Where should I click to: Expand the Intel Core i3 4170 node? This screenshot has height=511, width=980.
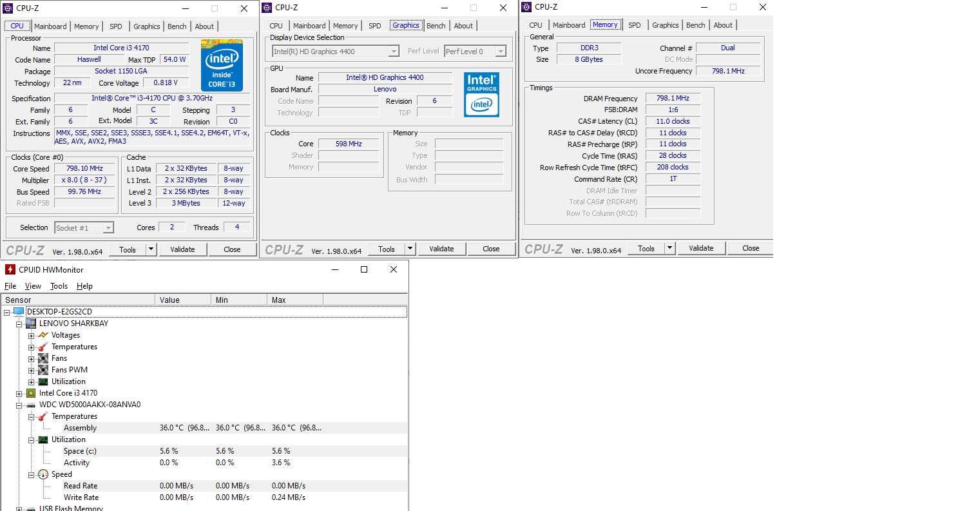pos(19,393)
